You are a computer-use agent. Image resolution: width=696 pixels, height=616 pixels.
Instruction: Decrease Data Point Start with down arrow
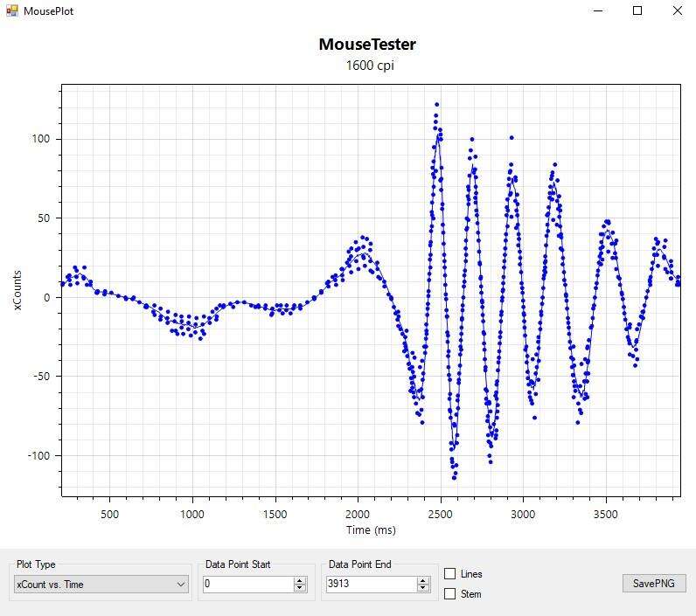(x=300, y=588)
